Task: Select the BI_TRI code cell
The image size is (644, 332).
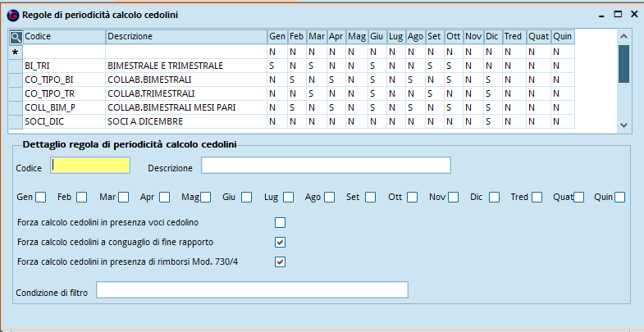Action: [x=64, y=66]
